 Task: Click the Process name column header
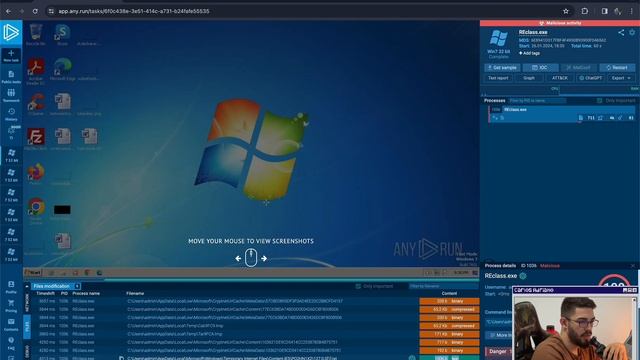[86, 293]
